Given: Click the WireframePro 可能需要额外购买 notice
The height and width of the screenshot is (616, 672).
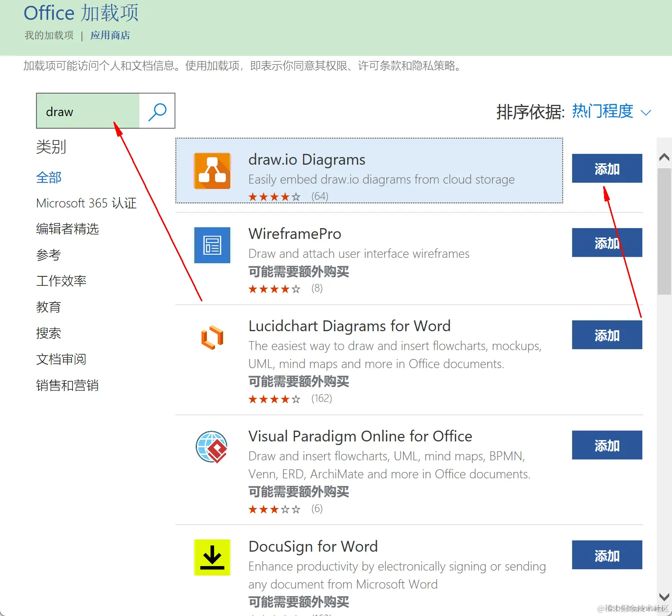Looking at the screenshot, I should tap(299, 271).
